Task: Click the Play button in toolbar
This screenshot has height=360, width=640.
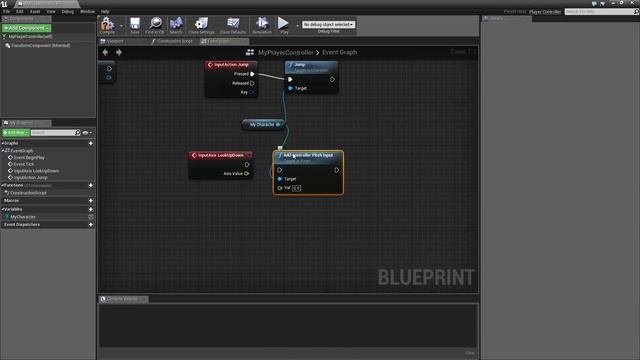Action: (284, 25)
